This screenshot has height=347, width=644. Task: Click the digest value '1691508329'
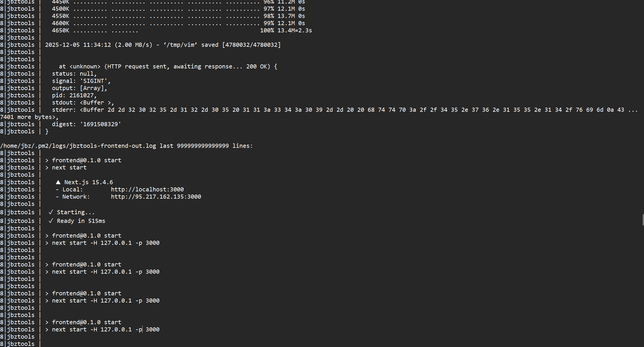tap(100, 124)
